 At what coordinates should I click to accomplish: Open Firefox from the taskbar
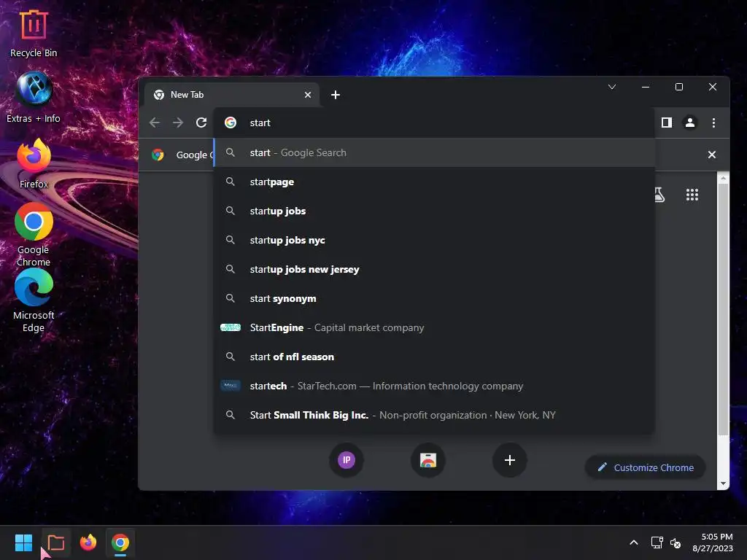tap(88, 542)
